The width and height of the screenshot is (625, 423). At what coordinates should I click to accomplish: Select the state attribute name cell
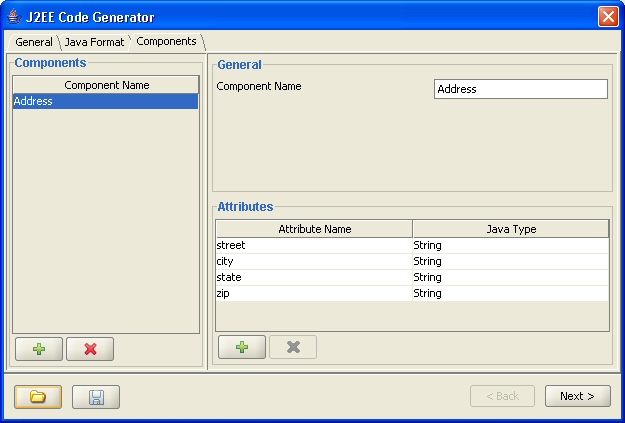(314, 277)
